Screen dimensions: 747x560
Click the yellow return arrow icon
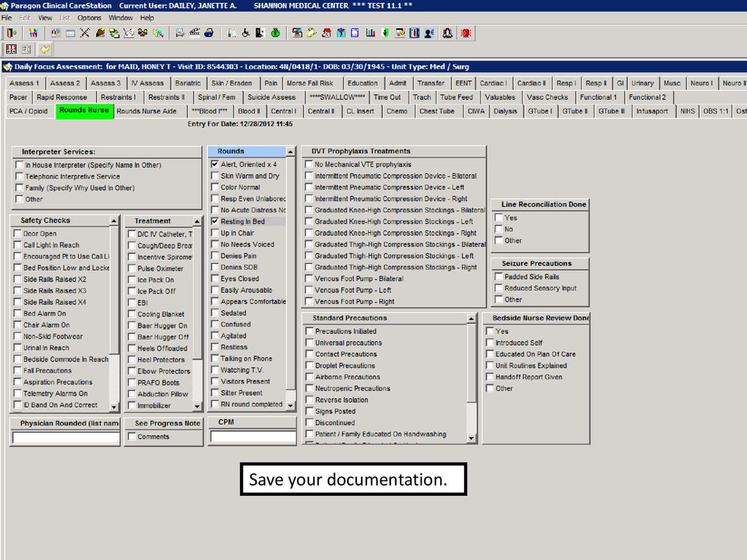click(44, 49)
